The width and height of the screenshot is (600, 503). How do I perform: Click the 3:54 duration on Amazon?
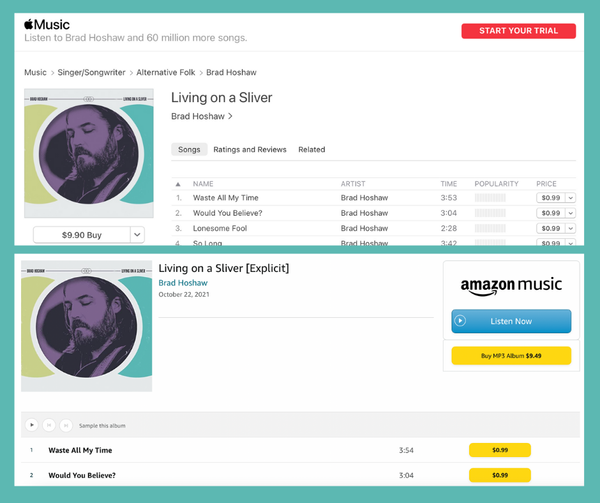pos(406,450)
